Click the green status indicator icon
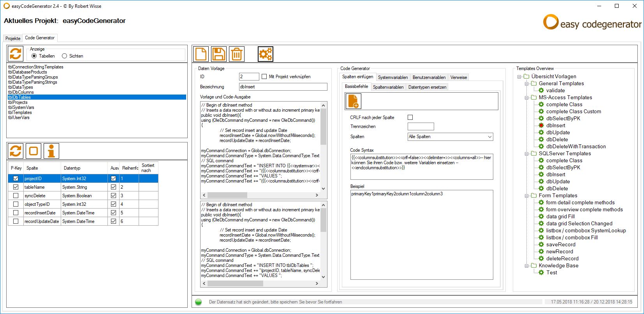Viewport: 644px width, 314px height. [x=199, y=302]
